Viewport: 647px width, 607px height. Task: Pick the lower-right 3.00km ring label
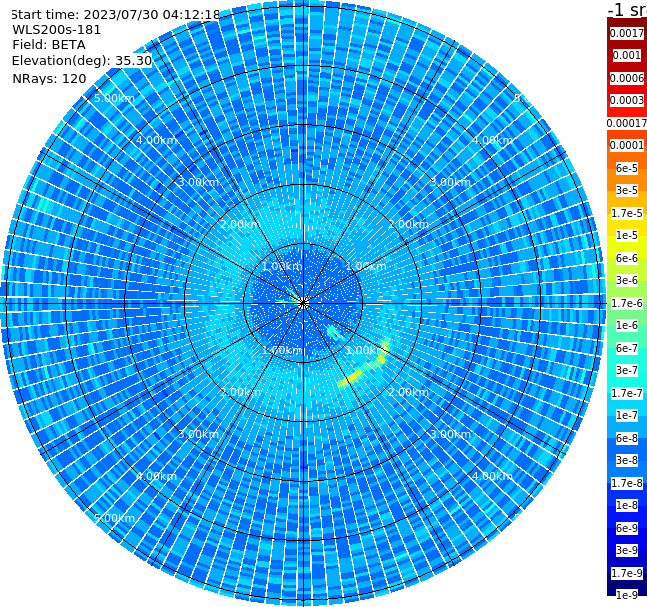point(451,434)
